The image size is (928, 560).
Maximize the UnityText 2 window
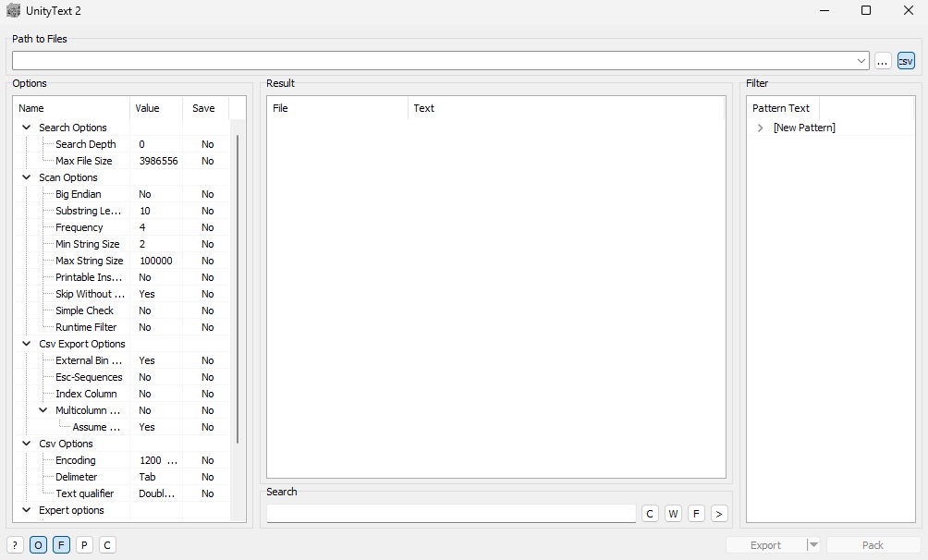click(x=866, y=11)
